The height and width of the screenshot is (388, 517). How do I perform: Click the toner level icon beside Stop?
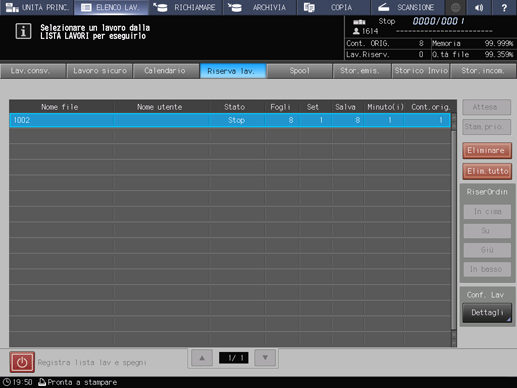(359, 22)
